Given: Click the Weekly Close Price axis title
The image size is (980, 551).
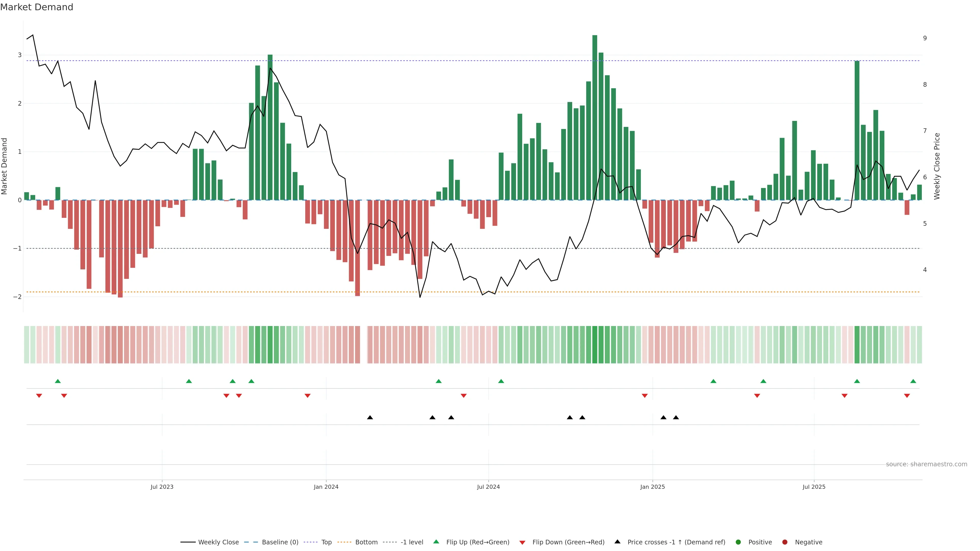Looking at the screenshot, I should coord(937,166).
